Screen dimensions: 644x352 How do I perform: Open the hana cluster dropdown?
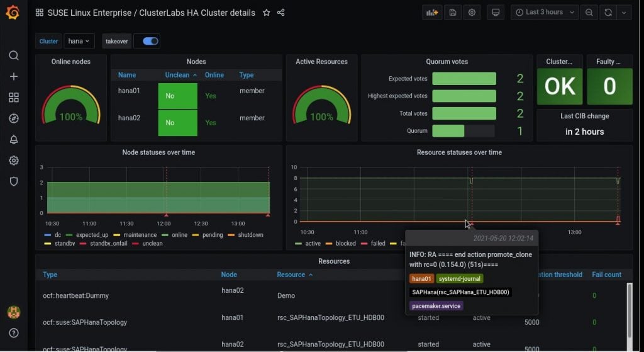click(79, 41)
